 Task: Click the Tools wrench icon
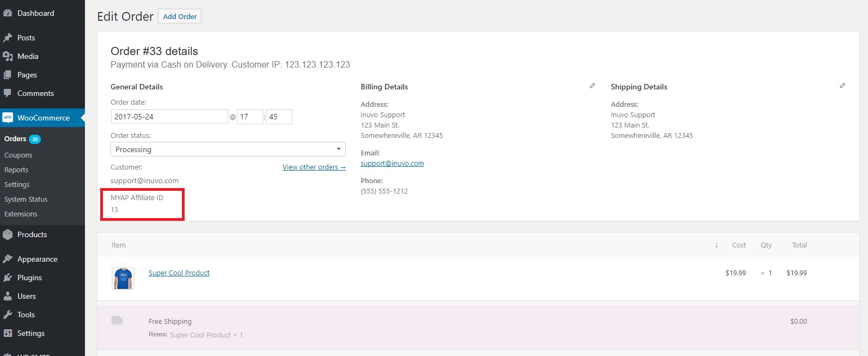point(8,315)
